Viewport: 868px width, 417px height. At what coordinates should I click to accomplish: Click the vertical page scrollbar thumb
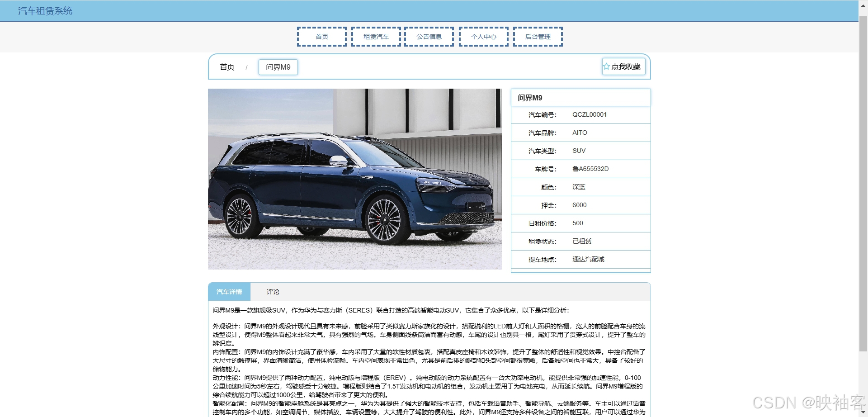pos(863,184)
